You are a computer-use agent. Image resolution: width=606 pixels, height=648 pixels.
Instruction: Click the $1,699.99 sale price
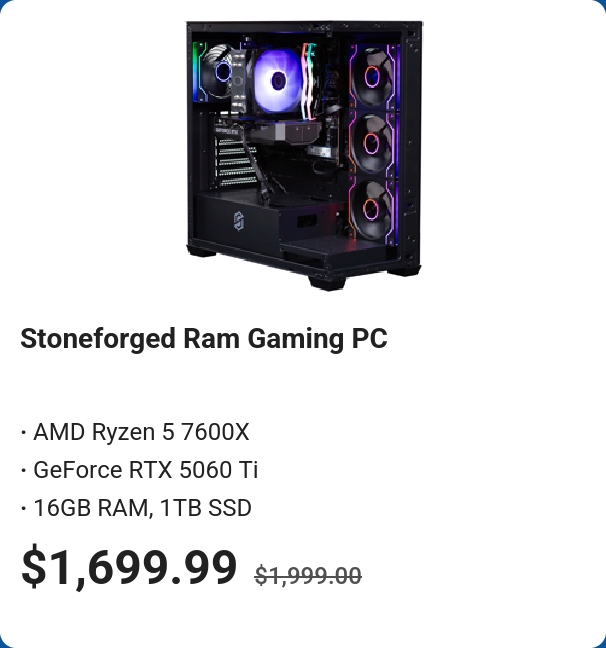129,566
